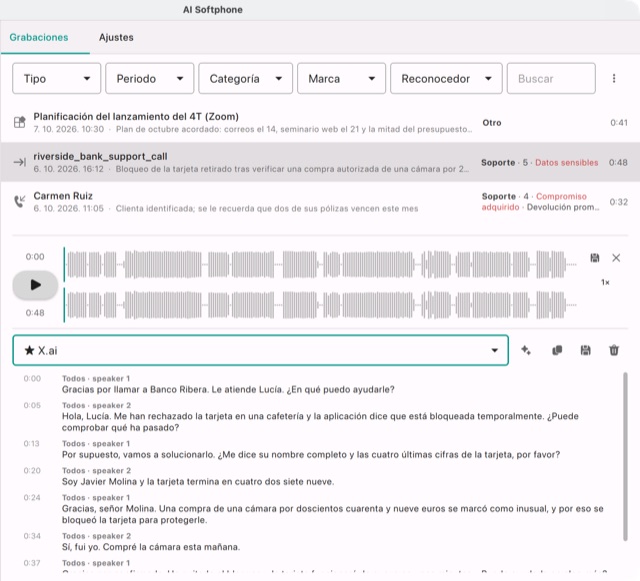Save the audio with the waveform save icon
This screenshot has width=640, height=581.
(595, 258)
